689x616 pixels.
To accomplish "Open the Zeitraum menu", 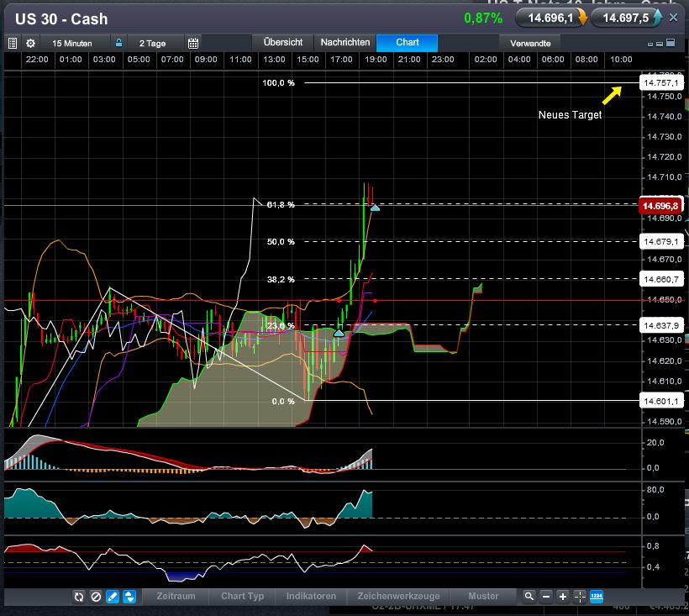I will pyautogui.click(x=176, y=596).
